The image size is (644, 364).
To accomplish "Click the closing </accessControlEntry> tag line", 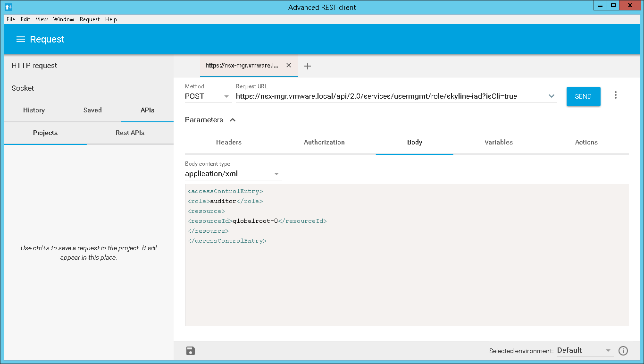I will pos(227,241).
